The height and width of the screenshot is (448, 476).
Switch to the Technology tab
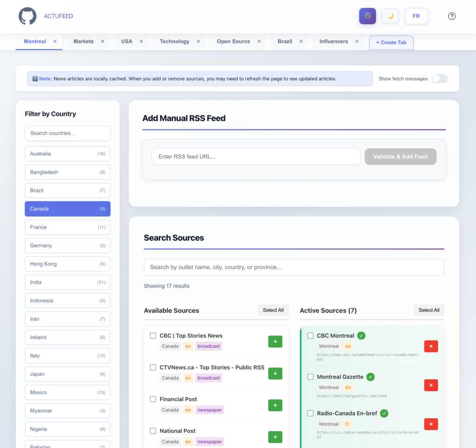pyautogui.click(x=174, y=41)
